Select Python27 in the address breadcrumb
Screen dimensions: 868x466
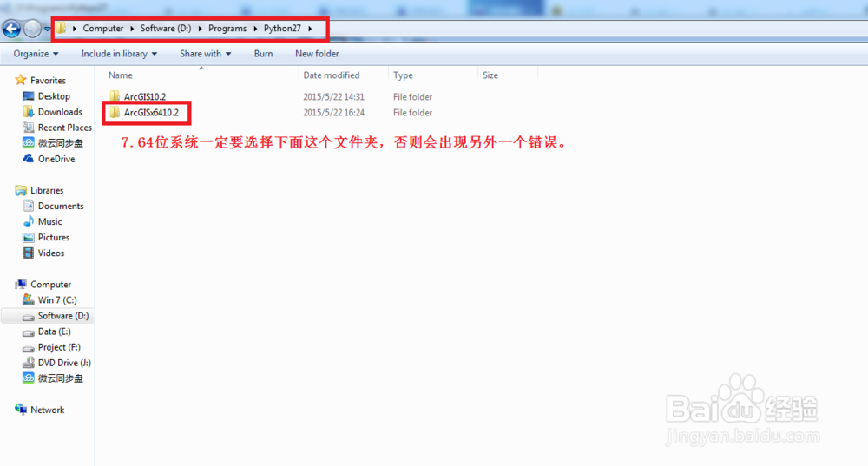point(282,29)
